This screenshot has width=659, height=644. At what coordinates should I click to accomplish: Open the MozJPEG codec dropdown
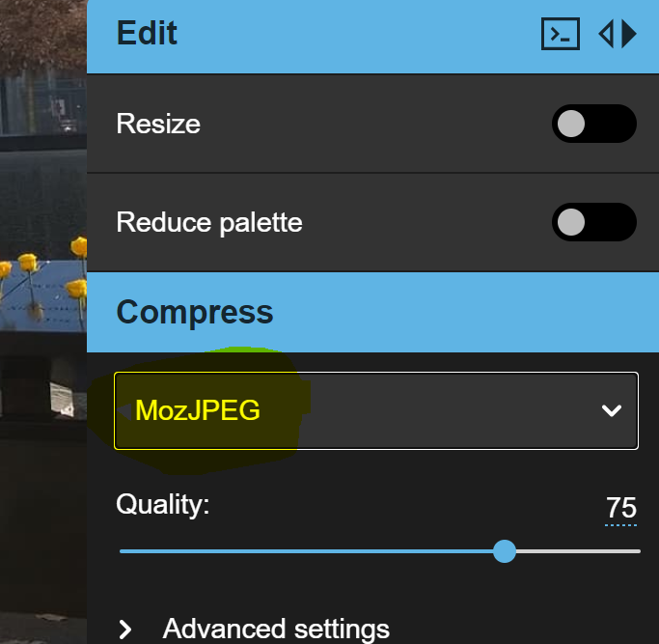[376, 410]
